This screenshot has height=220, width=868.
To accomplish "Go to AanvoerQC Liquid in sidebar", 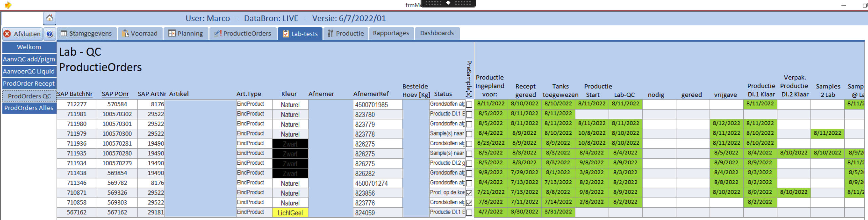I will [29, 71].
